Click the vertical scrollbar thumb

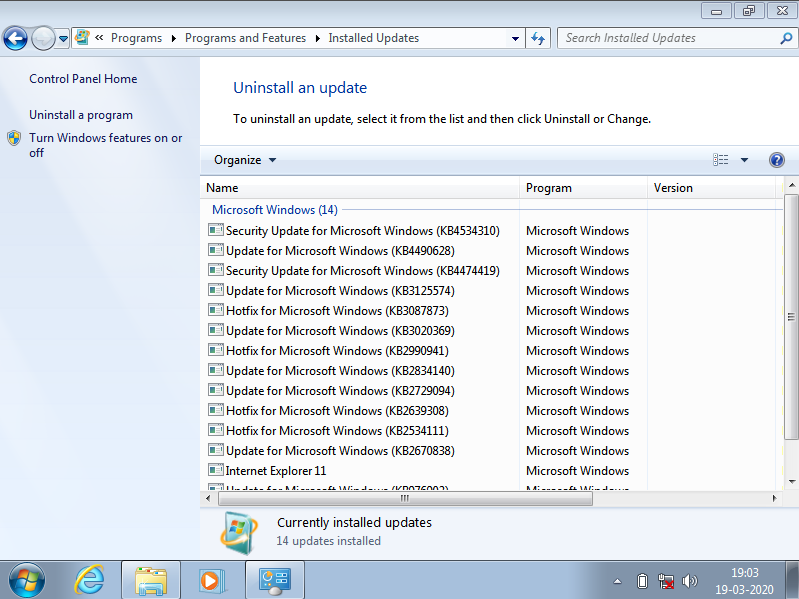(791, 316)
